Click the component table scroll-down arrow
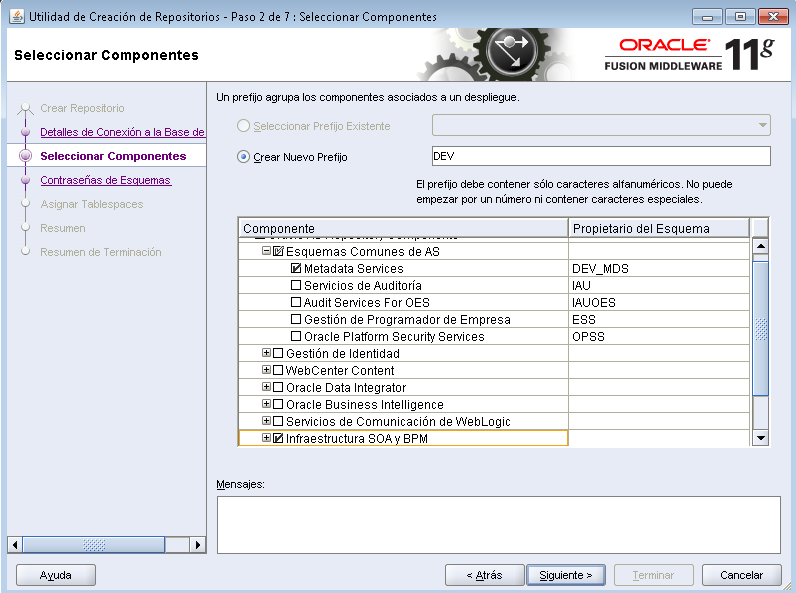This screenshot has height=593, width=796. [x=760, y=438]
